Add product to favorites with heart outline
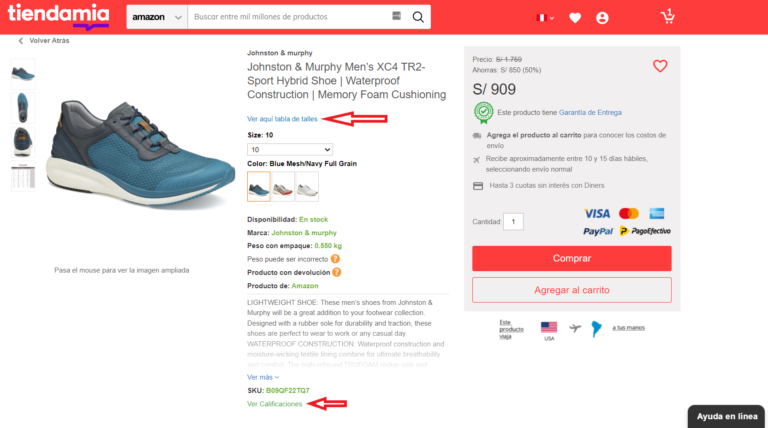Image resolution: width=768 pixels, height=428 pixels. click(x=660, y=66)
